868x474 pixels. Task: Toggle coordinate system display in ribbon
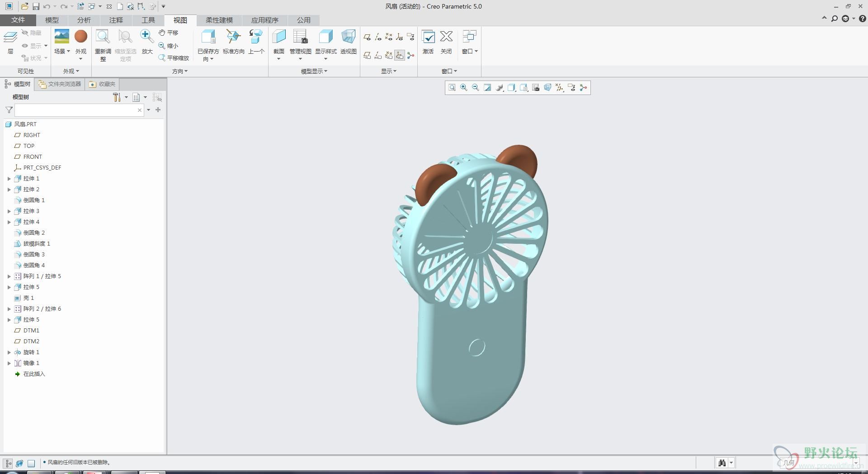(x=400, y=37)
